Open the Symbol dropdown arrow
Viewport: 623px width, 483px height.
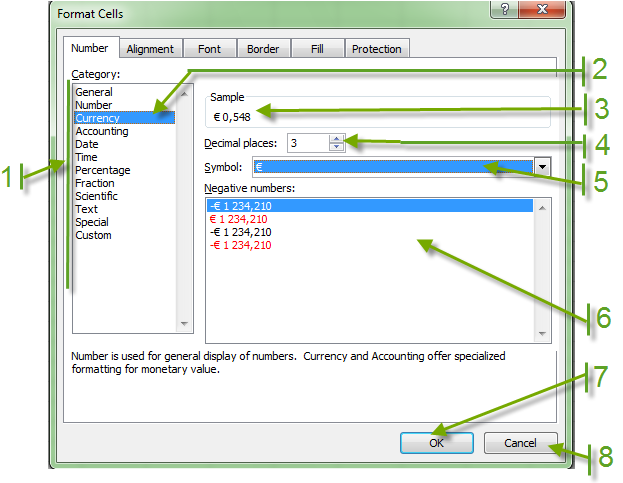542,167
